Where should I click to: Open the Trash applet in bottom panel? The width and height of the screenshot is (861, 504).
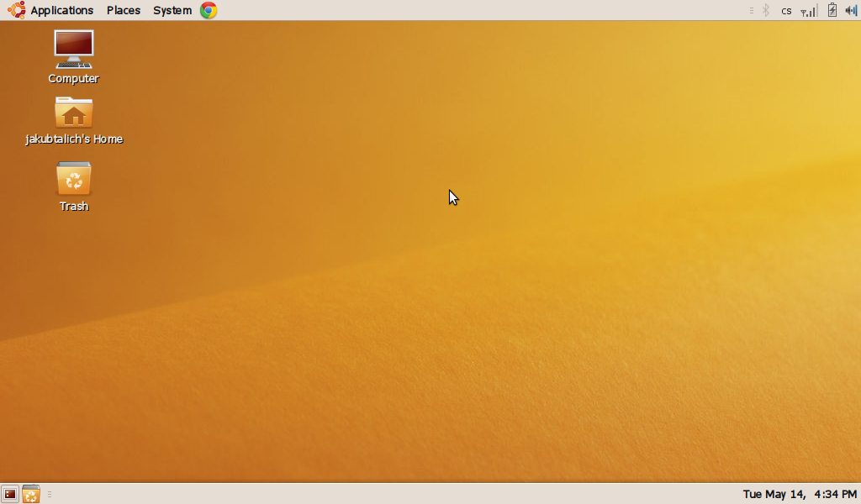click(x=31, y=494)
